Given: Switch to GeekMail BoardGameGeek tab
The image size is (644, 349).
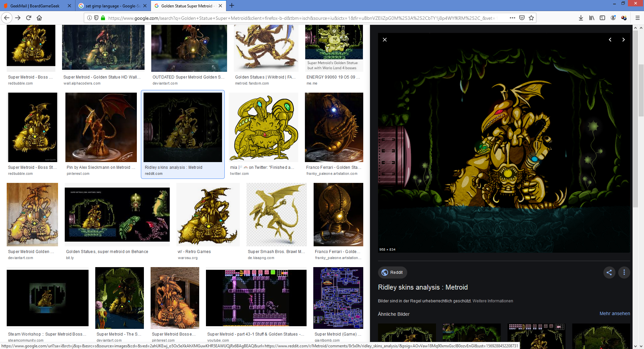Looking at the screenshot, I should coord(35,6).
